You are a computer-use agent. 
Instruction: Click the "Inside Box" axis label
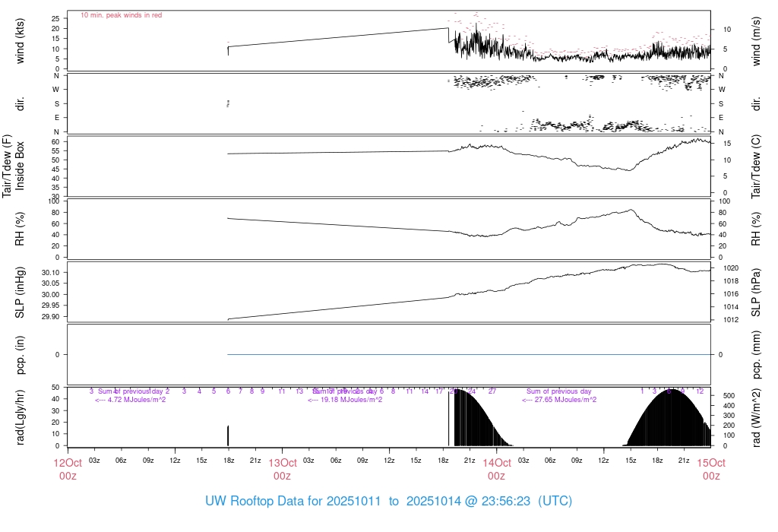[x=20, y=166]
